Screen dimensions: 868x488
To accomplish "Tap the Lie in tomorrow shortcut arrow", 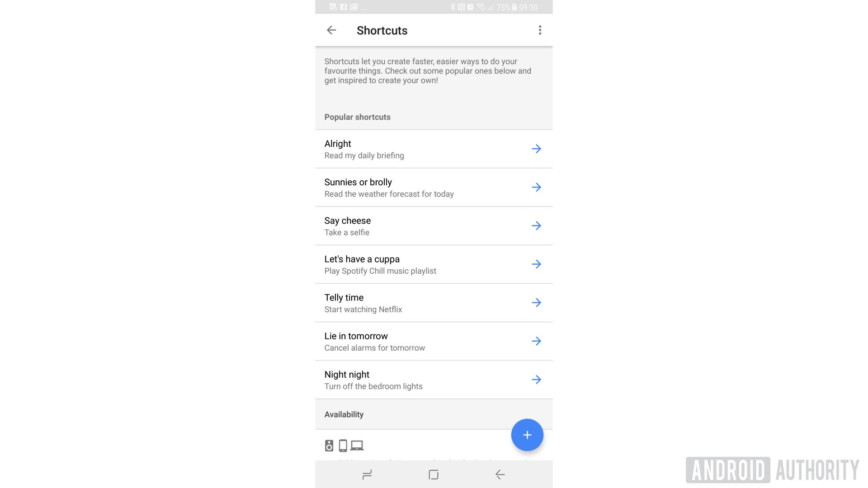I will (536, 341).
